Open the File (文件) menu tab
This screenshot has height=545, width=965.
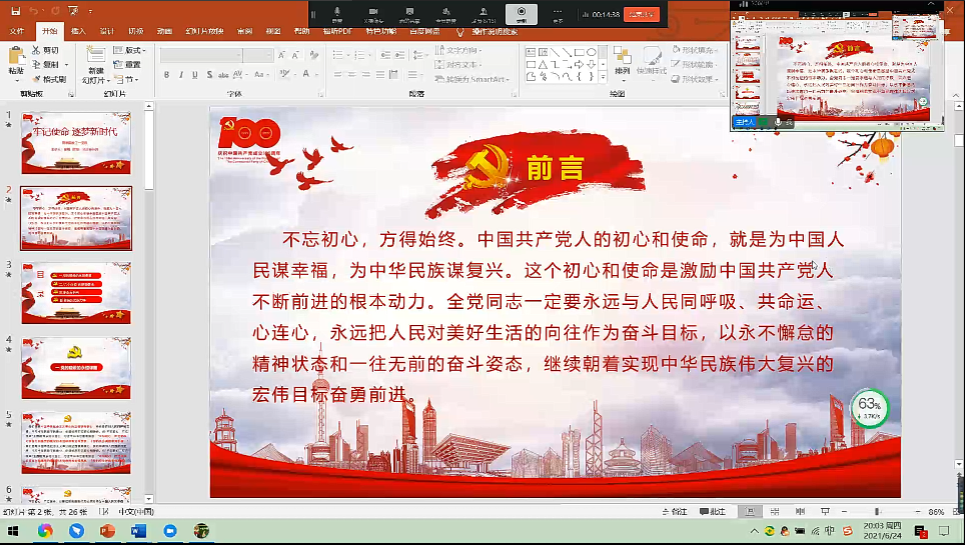(x=17, y=31)
